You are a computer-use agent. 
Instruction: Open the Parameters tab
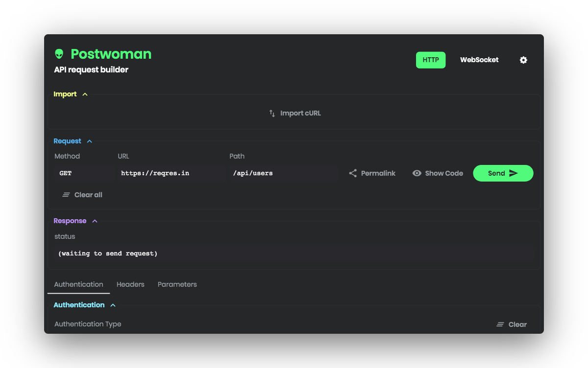point(177,284)
